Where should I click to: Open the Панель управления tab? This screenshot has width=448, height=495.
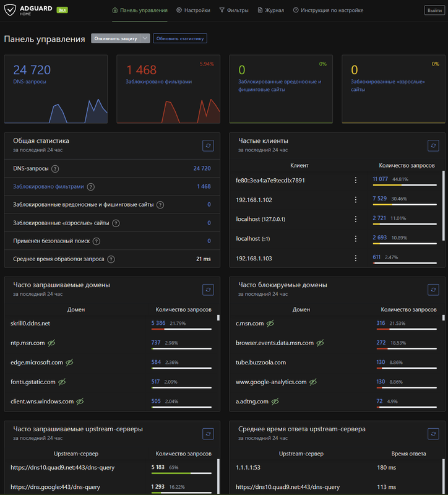click(x=140, y=11)
